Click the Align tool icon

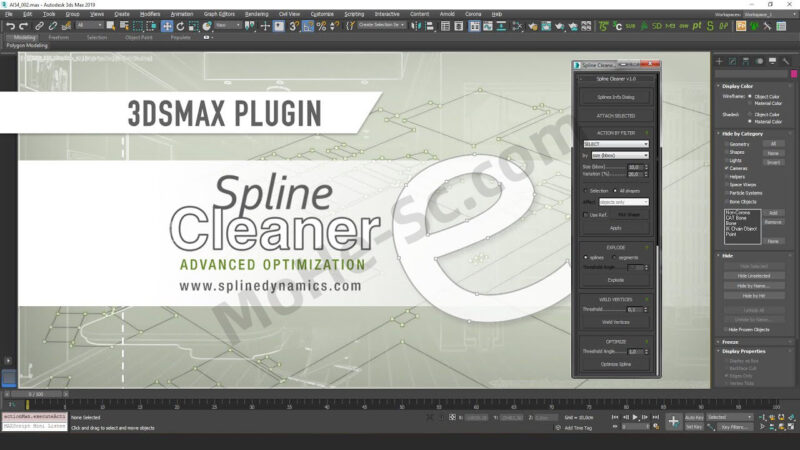(430, 26)
